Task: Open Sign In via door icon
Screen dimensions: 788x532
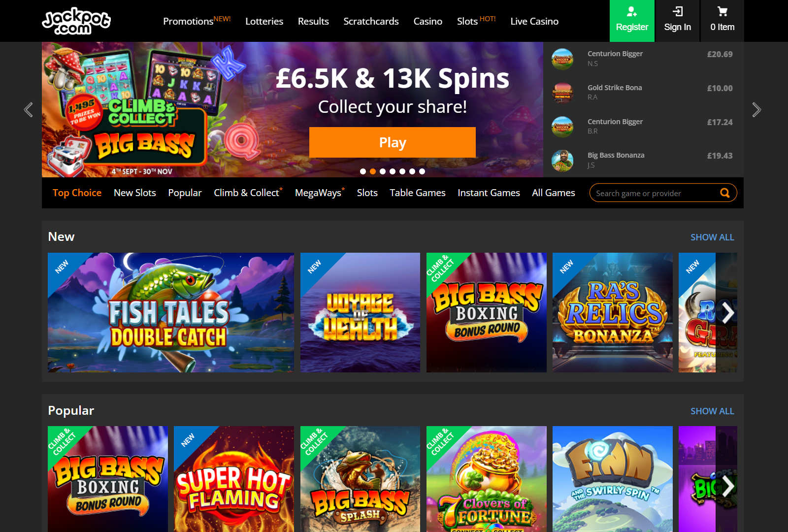Action: (x=678, y=11)
